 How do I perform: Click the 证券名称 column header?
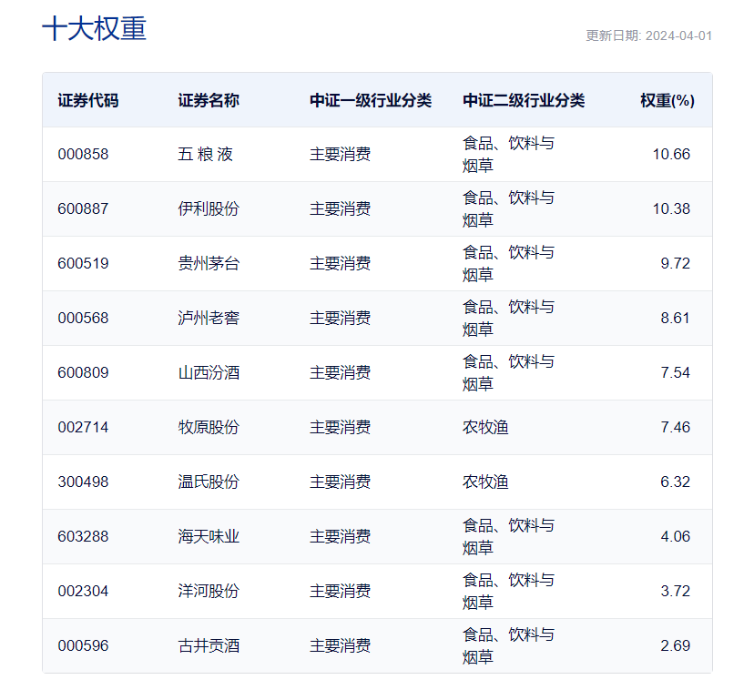tap(209, 100)
